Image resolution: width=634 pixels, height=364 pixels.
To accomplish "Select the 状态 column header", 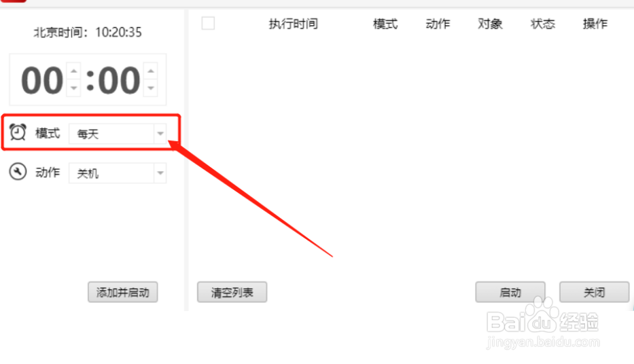I will click(x=543, y=24).
